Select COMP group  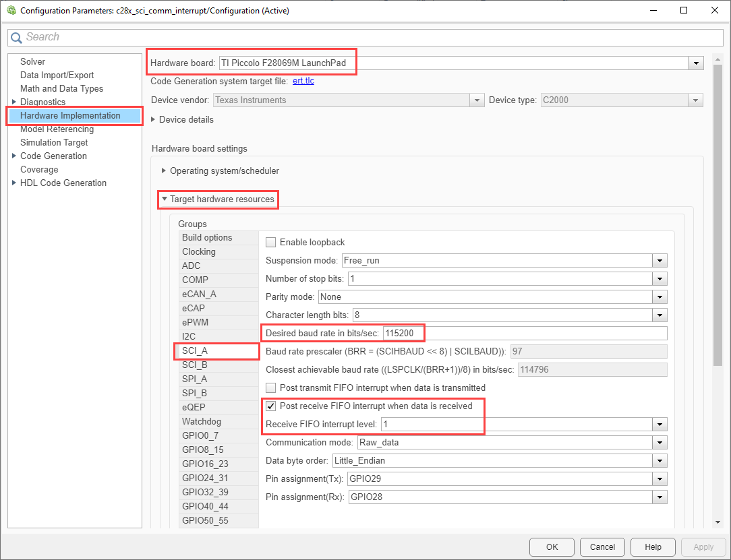click(218, 280)
